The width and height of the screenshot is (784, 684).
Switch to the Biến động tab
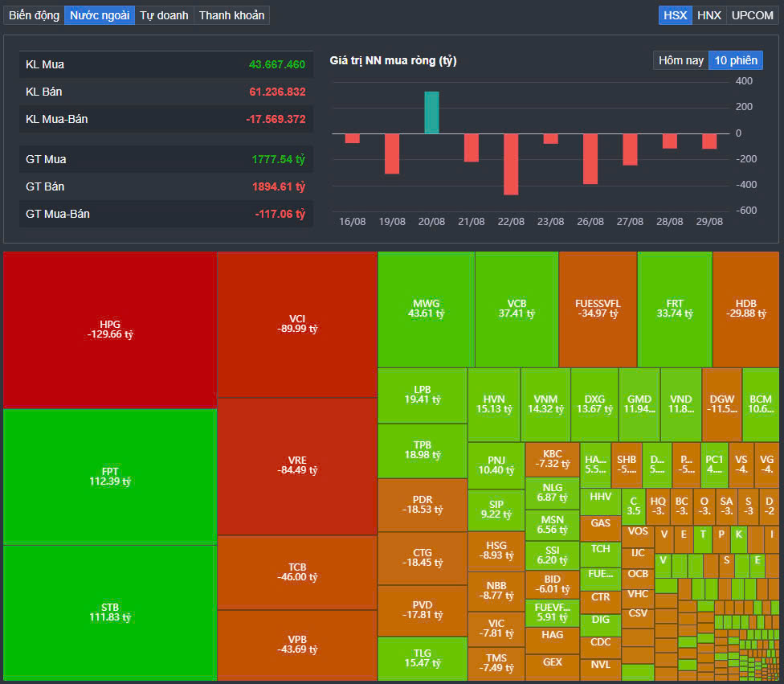coord(34,15)
